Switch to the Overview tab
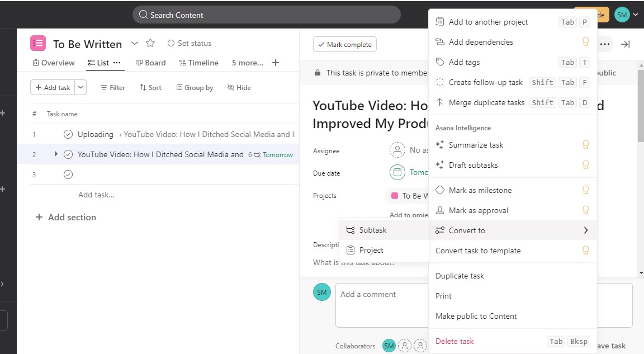644x354 pixels. pos(54,63)
